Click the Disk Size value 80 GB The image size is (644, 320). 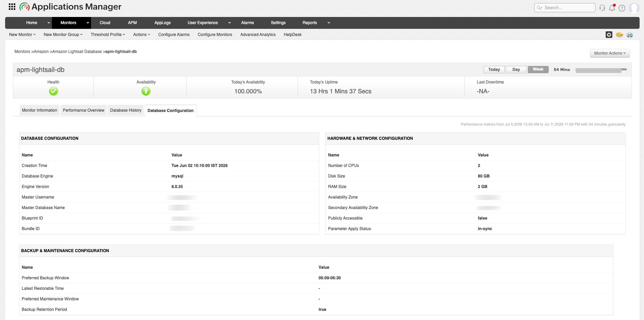pos(484,176)
